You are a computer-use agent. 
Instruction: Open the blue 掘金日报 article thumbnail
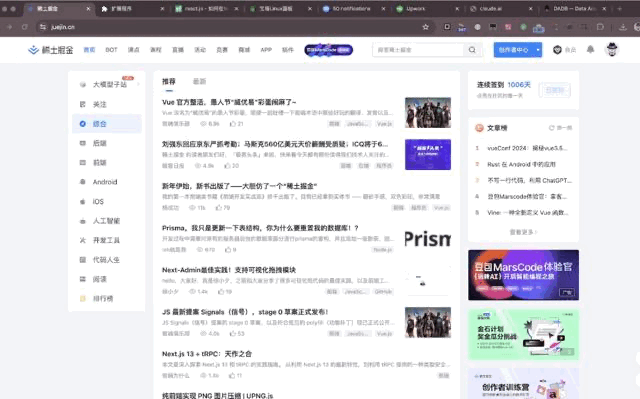click(428, 155)
